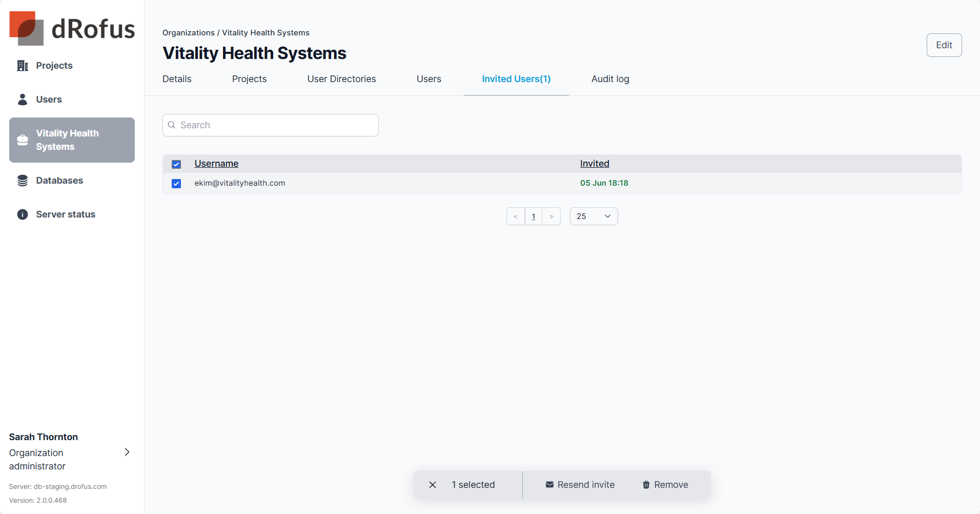Click the envelope icon for Resend invite
This screenshot has height=514, width=980.
[549, 485]
